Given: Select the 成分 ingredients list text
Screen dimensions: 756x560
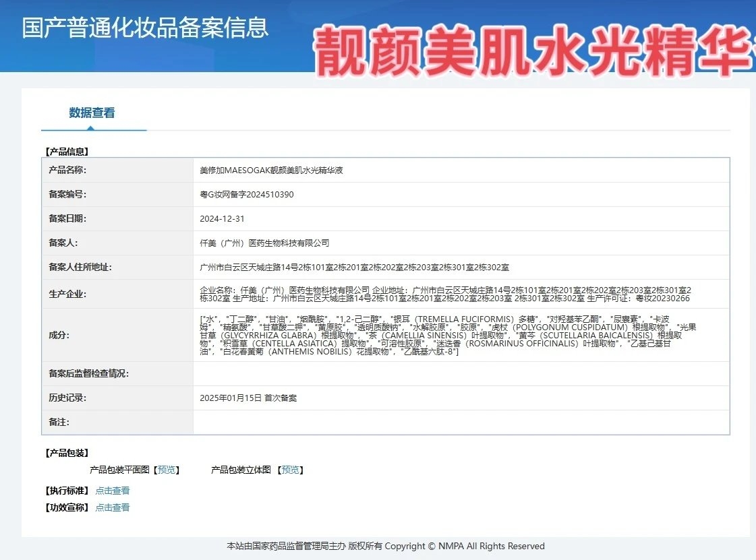Looking at the screenshot, I should point(448,335).
